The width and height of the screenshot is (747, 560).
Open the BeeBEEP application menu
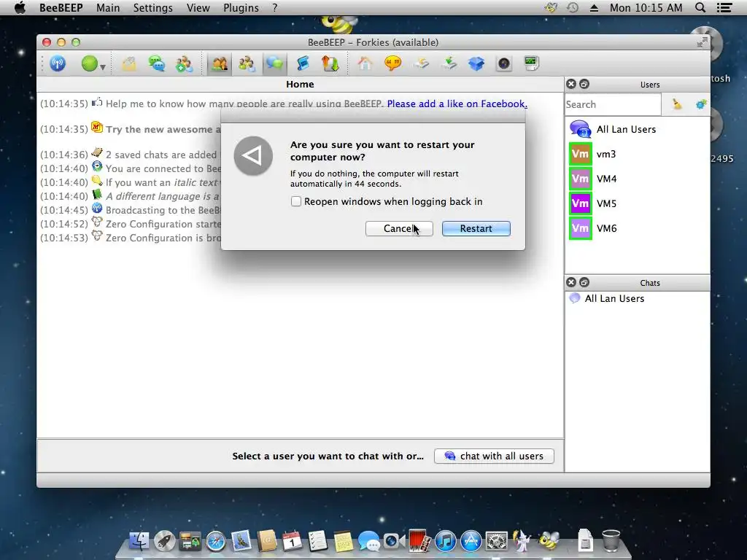pos(61,8)
